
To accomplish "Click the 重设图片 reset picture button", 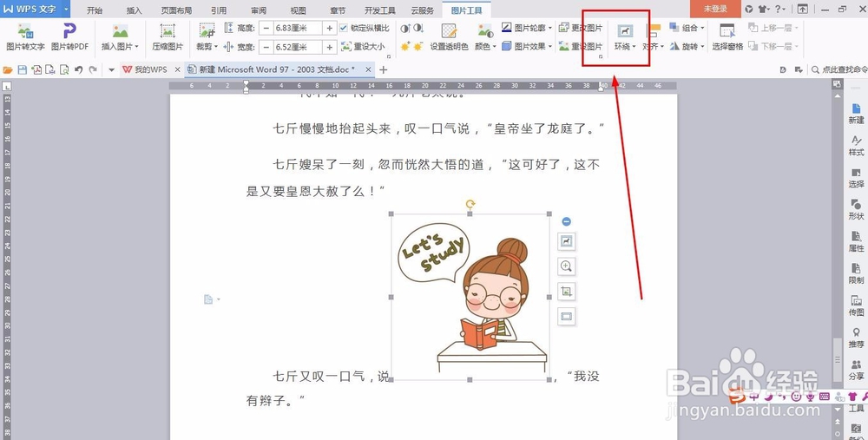I will click(580, 47).
